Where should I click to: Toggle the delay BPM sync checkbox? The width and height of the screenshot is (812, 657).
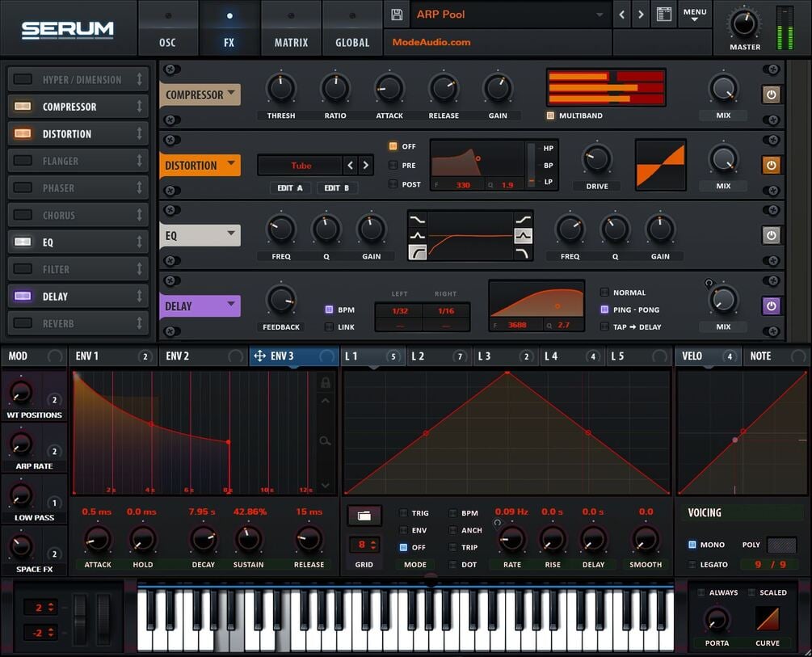click(329, 310)
